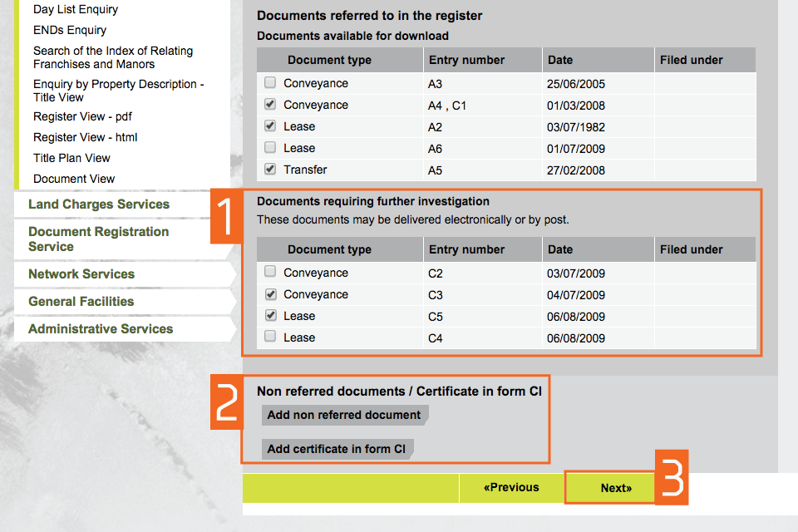Image resolution: width=798 pixels, height=532 pixels.
Task: Uncheck the Lease A2 checkbox
Action: [270, 126]
